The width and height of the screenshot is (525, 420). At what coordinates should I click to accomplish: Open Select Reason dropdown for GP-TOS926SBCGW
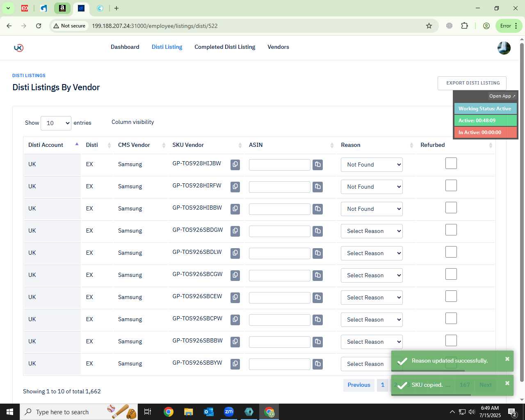tap(372, 275)
